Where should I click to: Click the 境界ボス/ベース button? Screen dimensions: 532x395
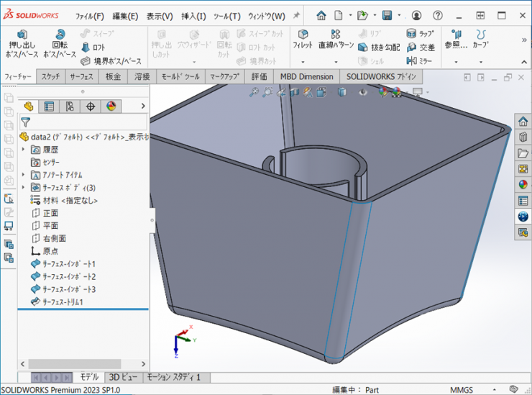[x=111, y=61]
